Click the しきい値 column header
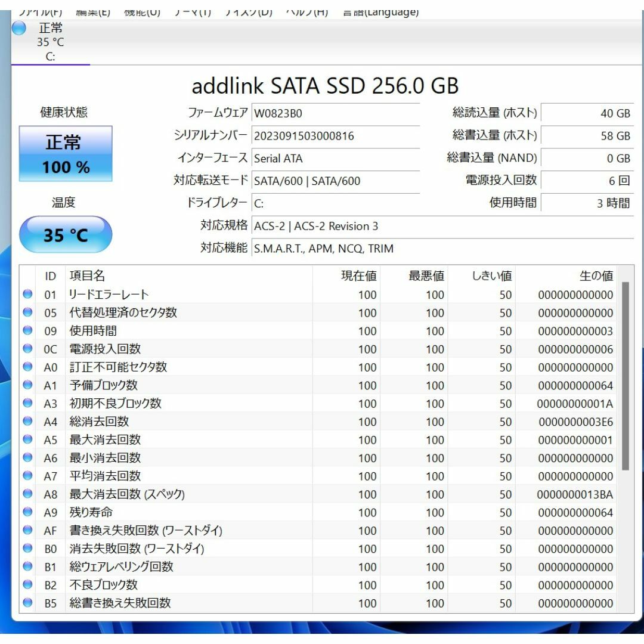This screenshot has width=644, height=644. click(x=481, y=276)
